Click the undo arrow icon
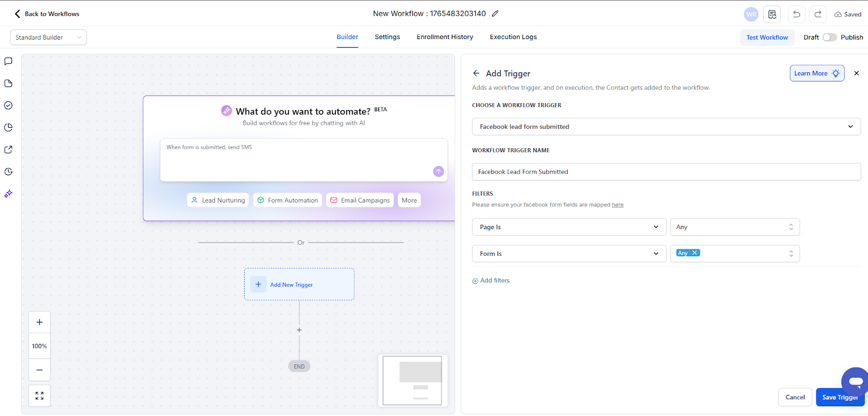868x416 pixels. point(796,14)
